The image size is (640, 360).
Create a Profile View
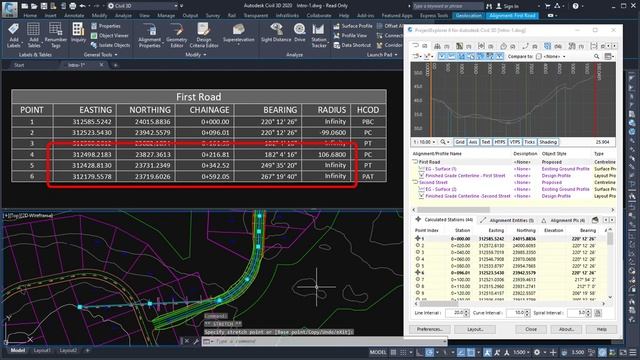(350, 36)
